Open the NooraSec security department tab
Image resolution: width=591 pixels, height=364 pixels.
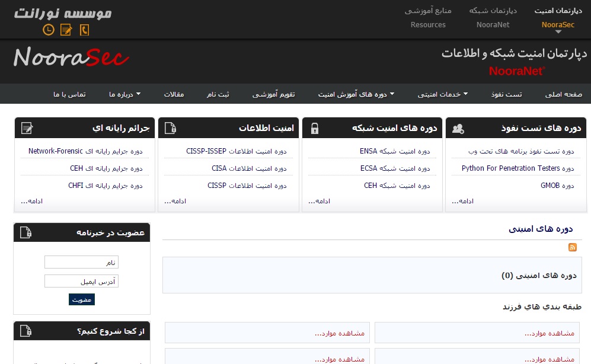558,18
